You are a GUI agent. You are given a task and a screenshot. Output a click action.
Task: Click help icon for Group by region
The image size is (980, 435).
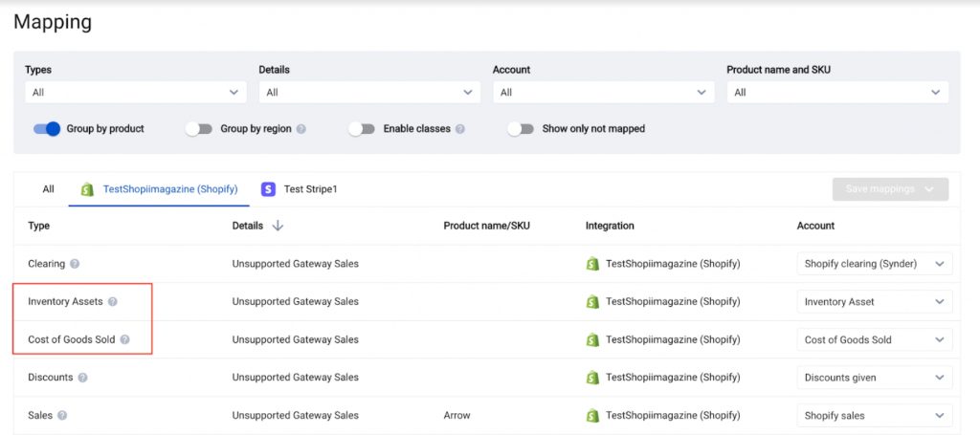pyautogui.click(x=301, y=129)
